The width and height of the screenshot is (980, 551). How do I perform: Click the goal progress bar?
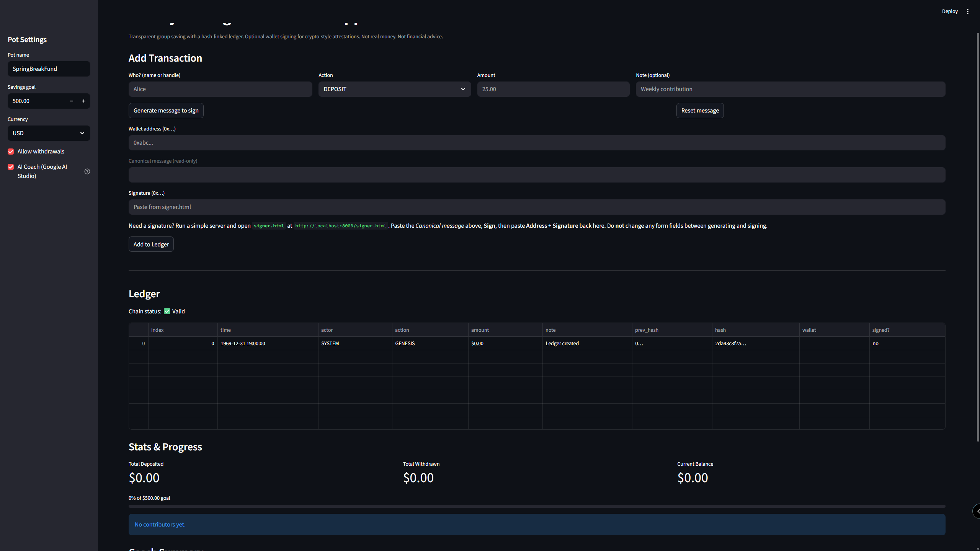pyautogui.click(x=537, y=506)
